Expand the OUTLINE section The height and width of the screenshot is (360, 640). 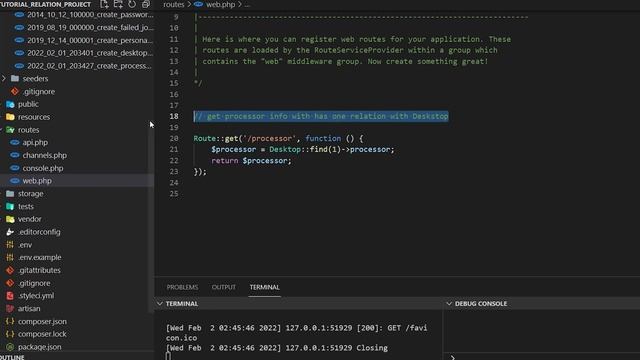point(12,357)
